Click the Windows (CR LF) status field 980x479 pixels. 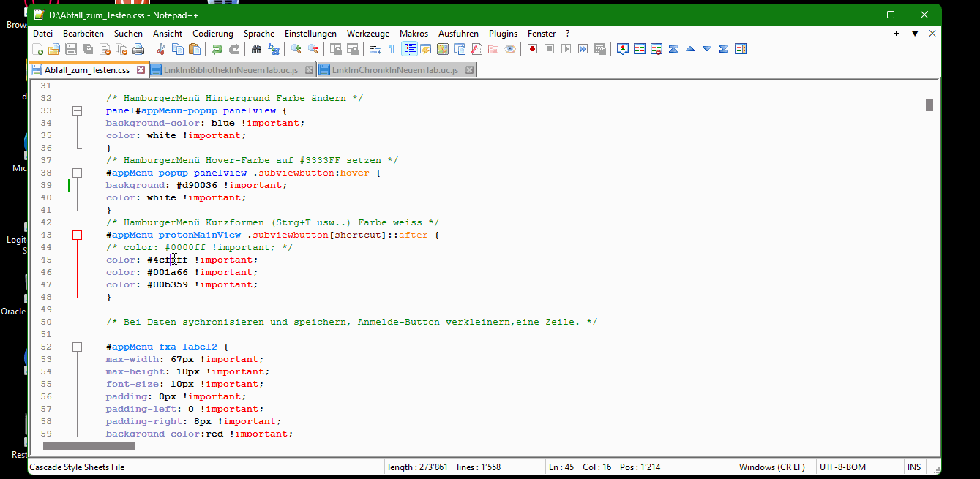tap(771, 467)
